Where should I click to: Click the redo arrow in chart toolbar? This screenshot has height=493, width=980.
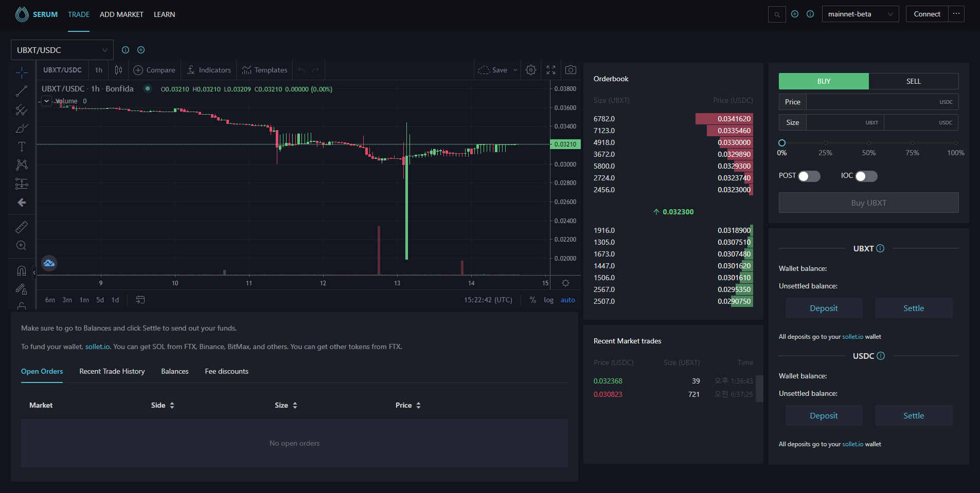point(316,70)
